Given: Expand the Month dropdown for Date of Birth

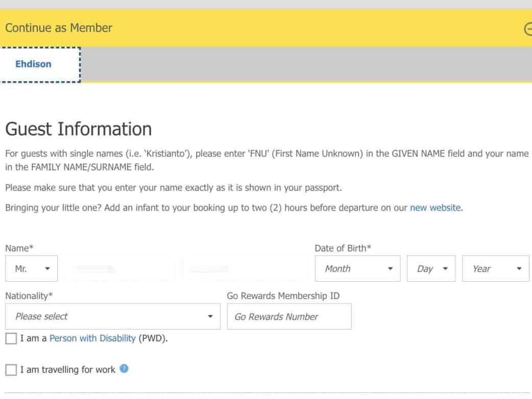Looking at the screenshot, I should pyautogui.click(x=358, y=268).
